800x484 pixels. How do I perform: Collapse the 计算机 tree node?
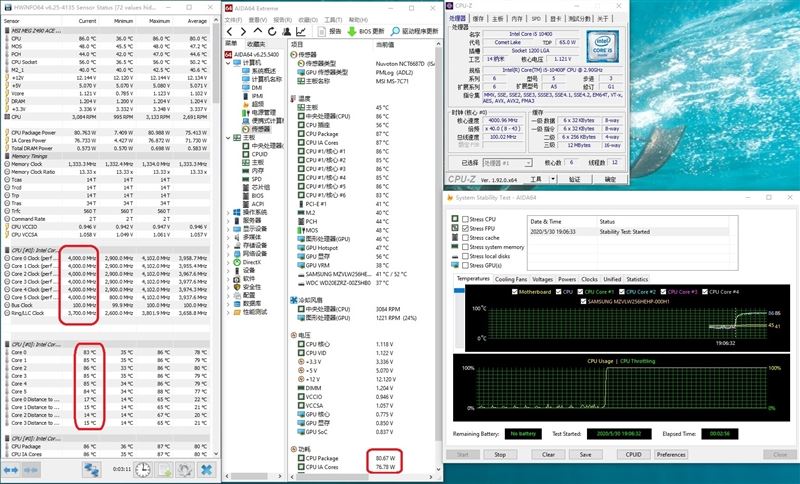[x=228, y=63]
